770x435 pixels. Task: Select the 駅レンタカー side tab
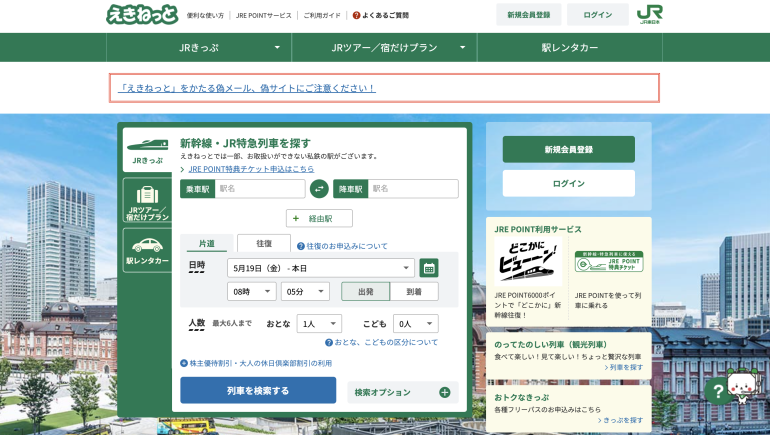[147, 250]
